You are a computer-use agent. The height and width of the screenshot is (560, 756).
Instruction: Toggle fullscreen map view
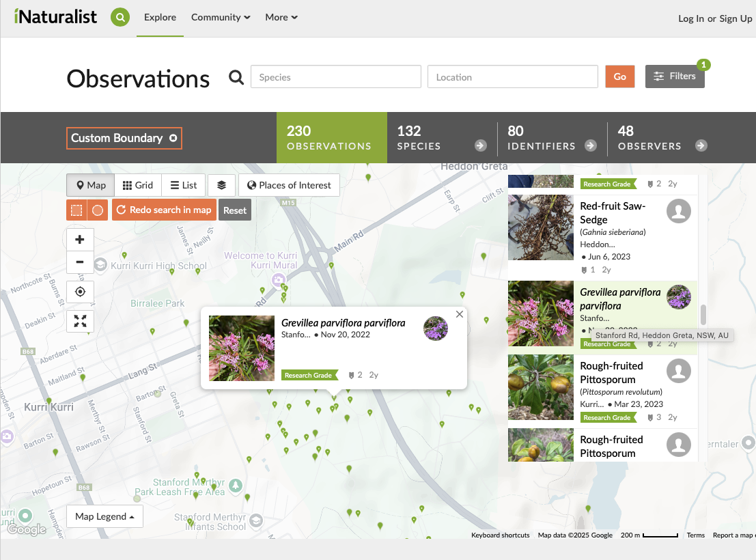80,321
